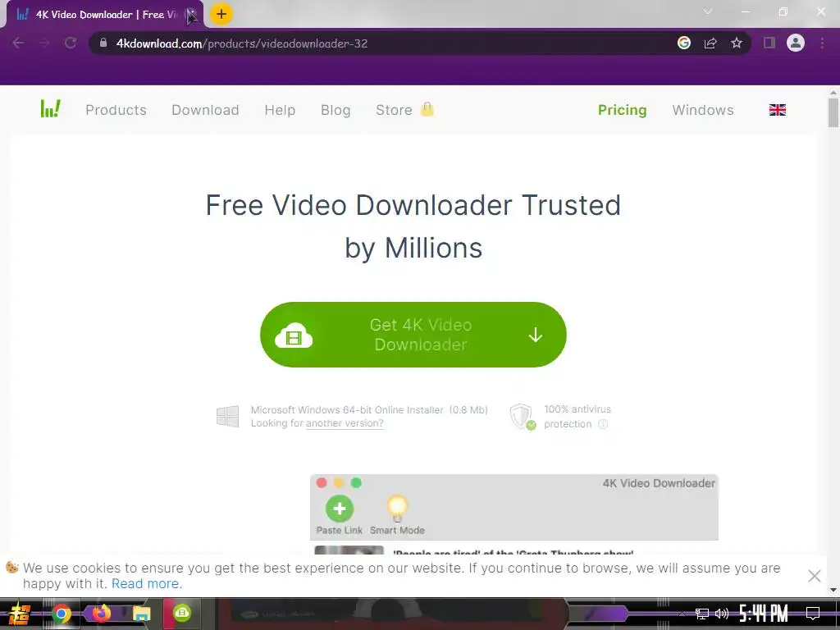The height and width of the screenshot is (630, 840).
Task: Open the Chrome three-dot menu
Action: pos(822,43)
